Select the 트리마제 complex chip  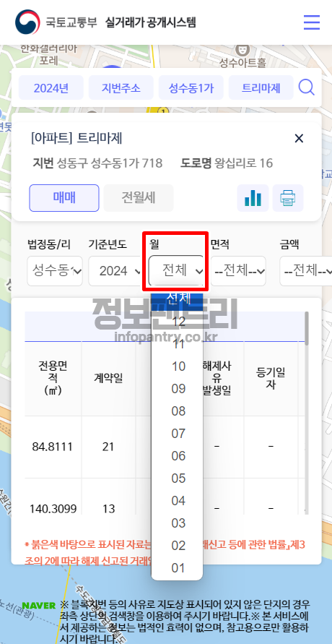[261, 87]
